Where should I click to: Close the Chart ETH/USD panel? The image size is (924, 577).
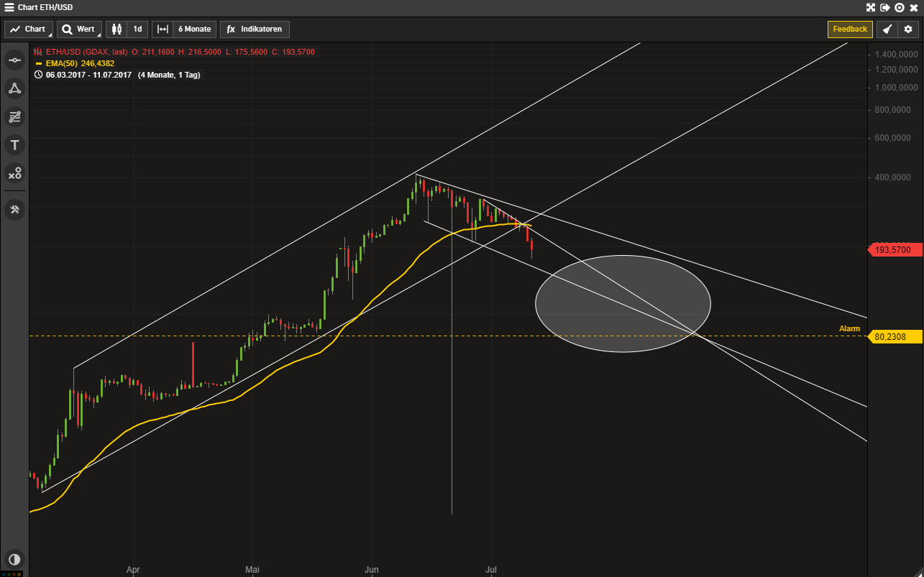(x=913, y=7)
